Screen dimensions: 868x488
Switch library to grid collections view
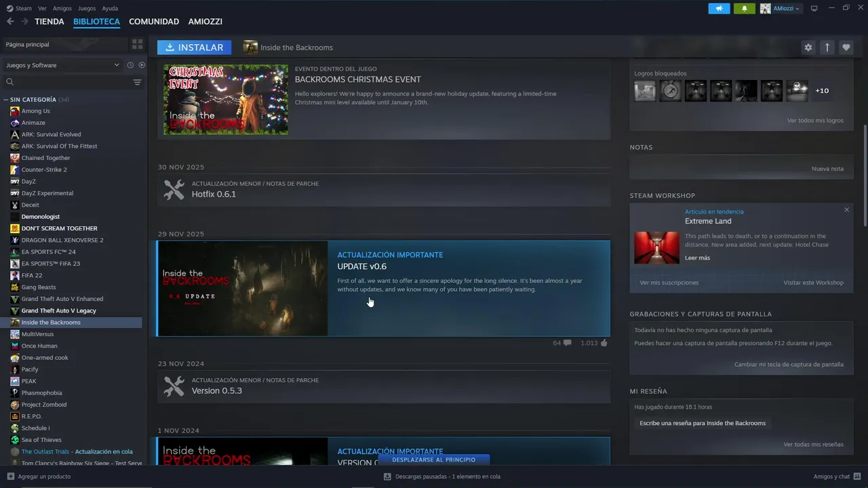pyautogui.click(x=138, y=44)
